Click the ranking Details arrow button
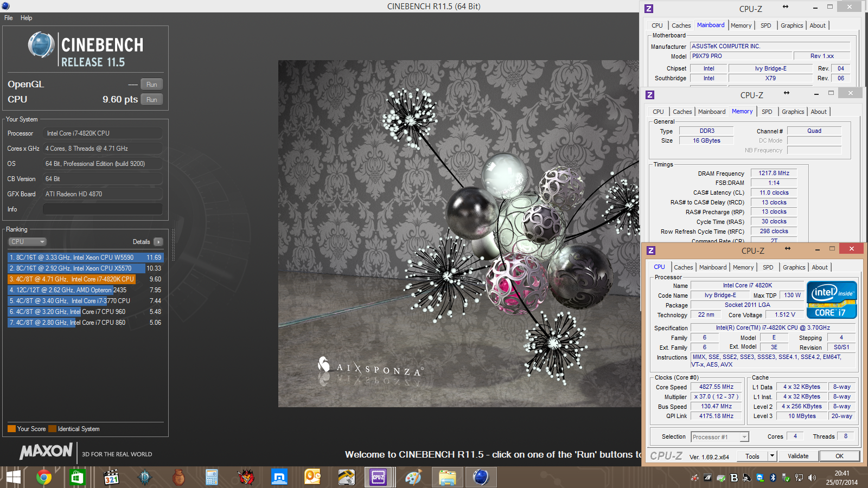This screenshot has height=488, width=868. click(158, 242)
